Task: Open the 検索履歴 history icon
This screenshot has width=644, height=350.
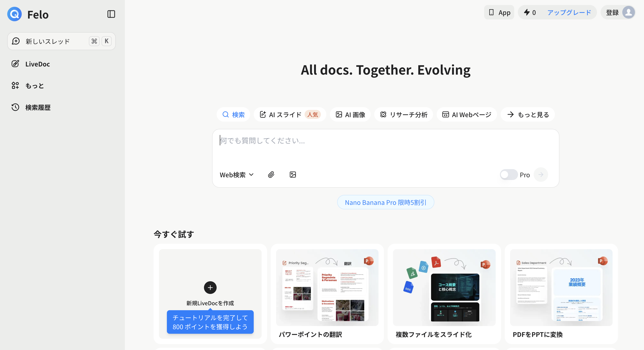Action: coord(15,107)
